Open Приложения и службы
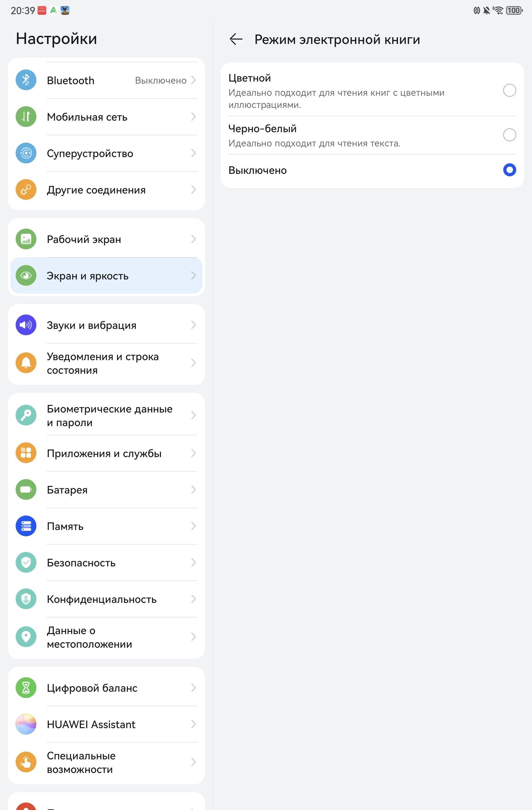The height and width of the screenshot is (810, 532). tap(106, 453)
